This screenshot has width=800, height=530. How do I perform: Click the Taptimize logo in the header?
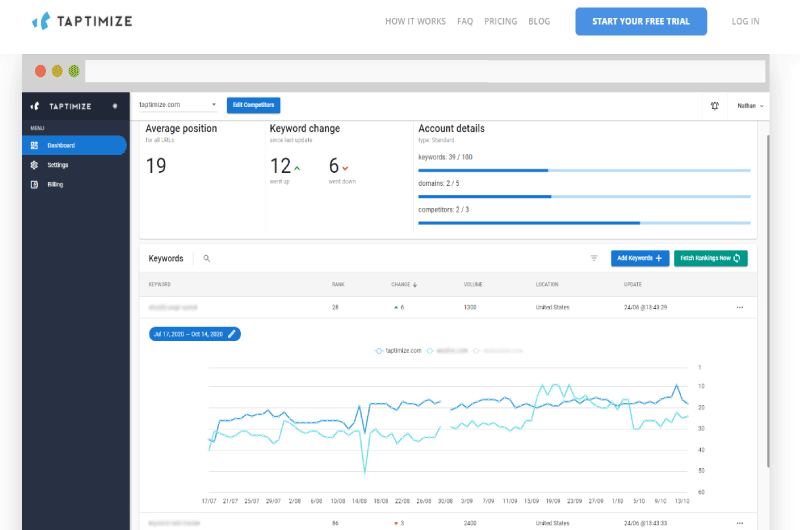click(x=82, y=21)
